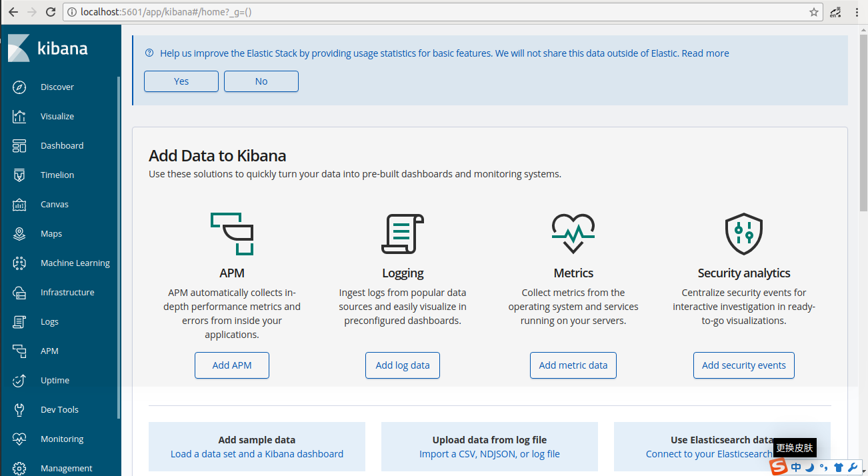
Task: Click Add metric data button
Action: pyautogui.click(x=573, y=365)
